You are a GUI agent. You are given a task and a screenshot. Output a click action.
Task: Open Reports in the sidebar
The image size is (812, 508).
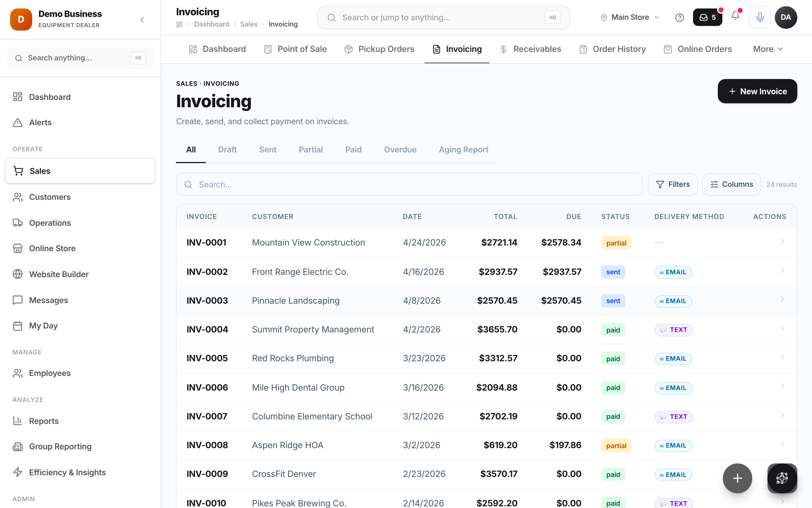click(80, 421)
